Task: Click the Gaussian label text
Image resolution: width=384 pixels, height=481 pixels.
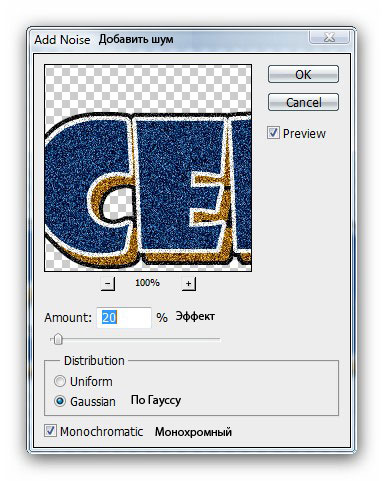Action: (93, 401)
